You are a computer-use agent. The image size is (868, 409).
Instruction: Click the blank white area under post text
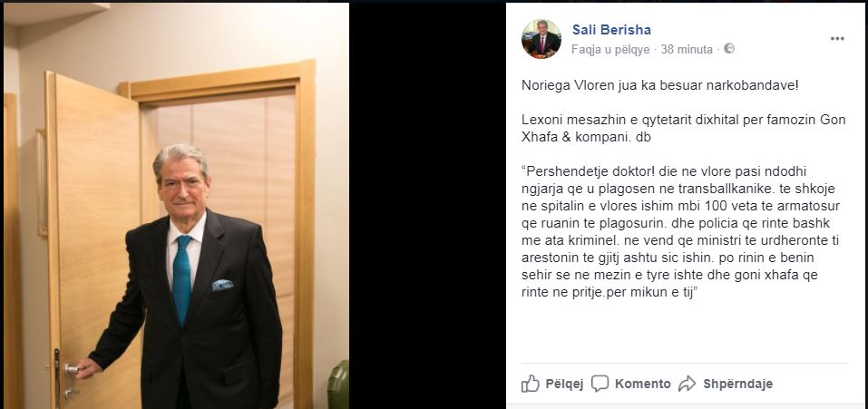684,332
